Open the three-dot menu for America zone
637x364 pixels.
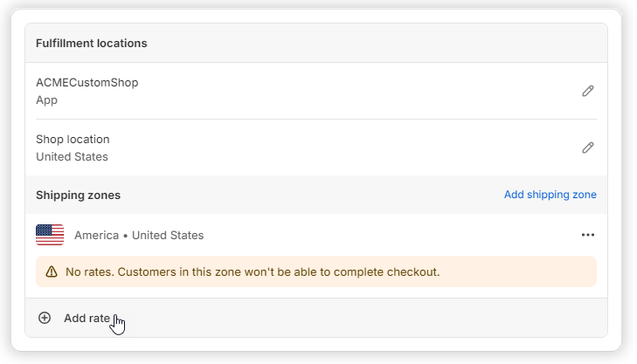588,235
